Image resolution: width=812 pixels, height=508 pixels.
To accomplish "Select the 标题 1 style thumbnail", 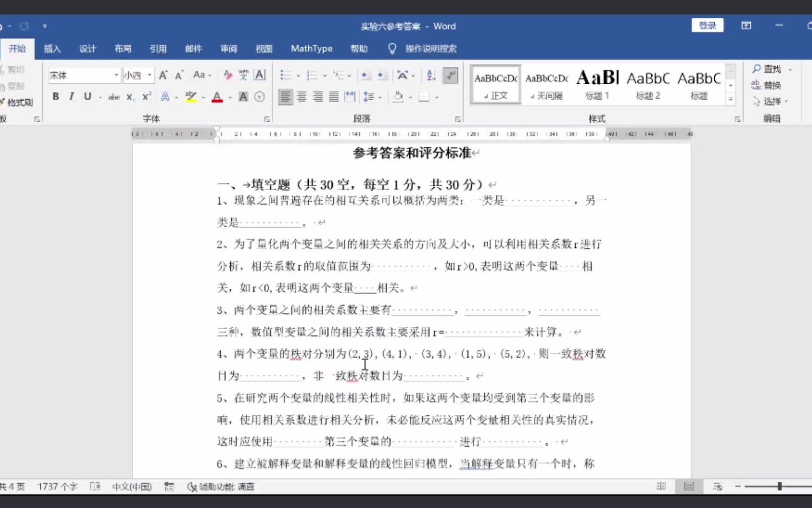I will [x=597, y=84].
